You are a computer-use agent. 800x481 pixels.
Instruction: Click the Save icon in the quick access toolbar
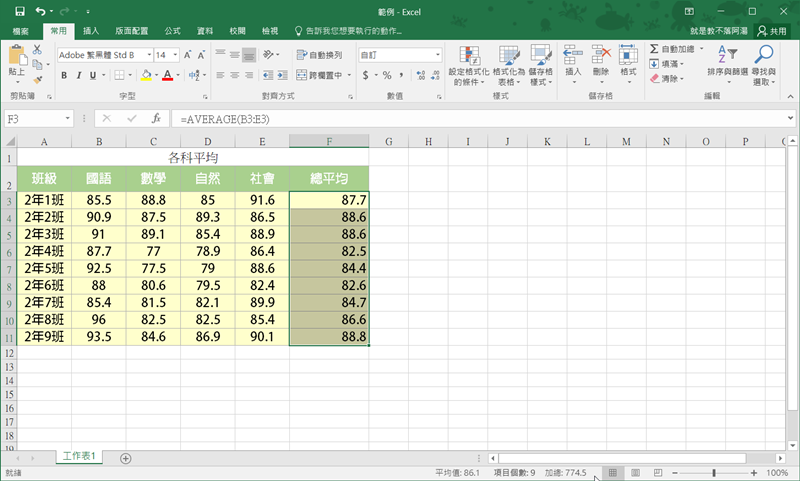click(x=19, y=11)
